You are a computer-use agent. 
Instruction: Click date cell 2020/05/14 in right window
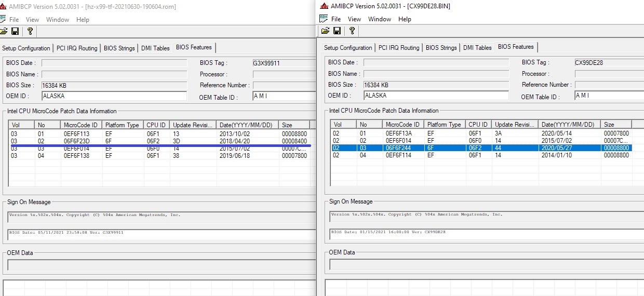[557, 133]
